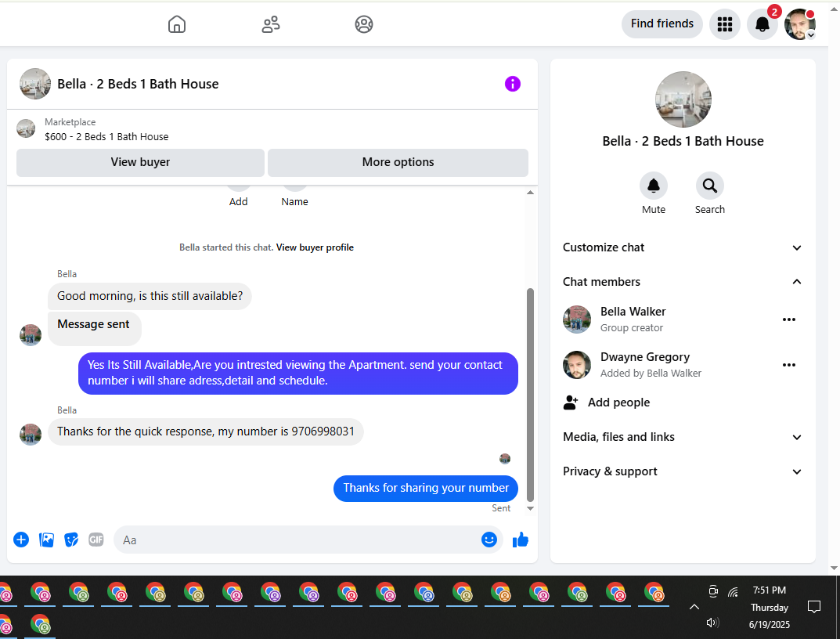Viewport: 840px width, 639px height.
Task: Click the chat header listing thumbnail
Action: pos(35,84)
